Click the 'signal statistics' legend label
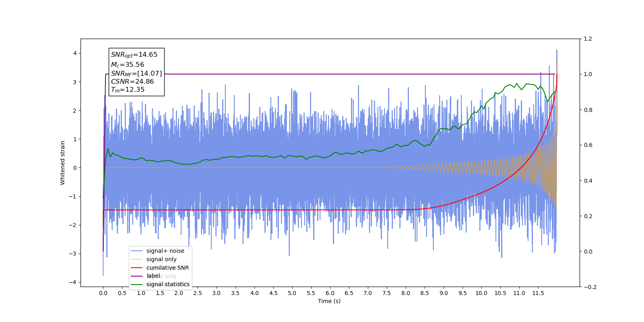Screen dimensions: 644x322 168,284
